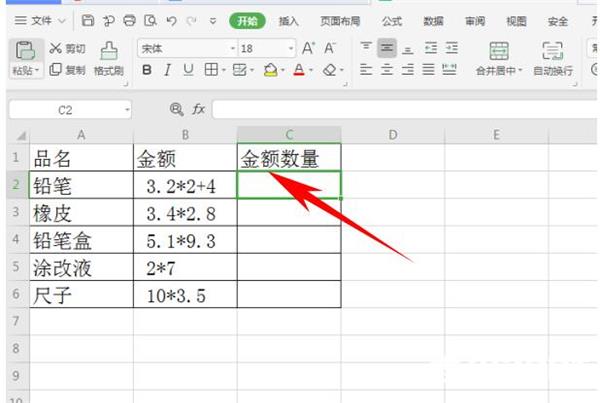Click the print preview icon
This screenshot has height=403, width=600.
[150, 21]
